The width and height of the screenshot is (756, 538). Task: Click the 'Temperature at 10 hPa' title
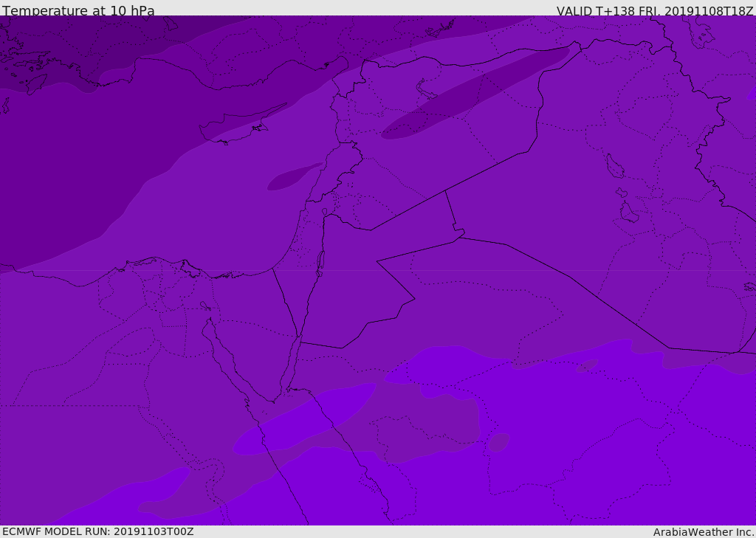click(78, 10)
